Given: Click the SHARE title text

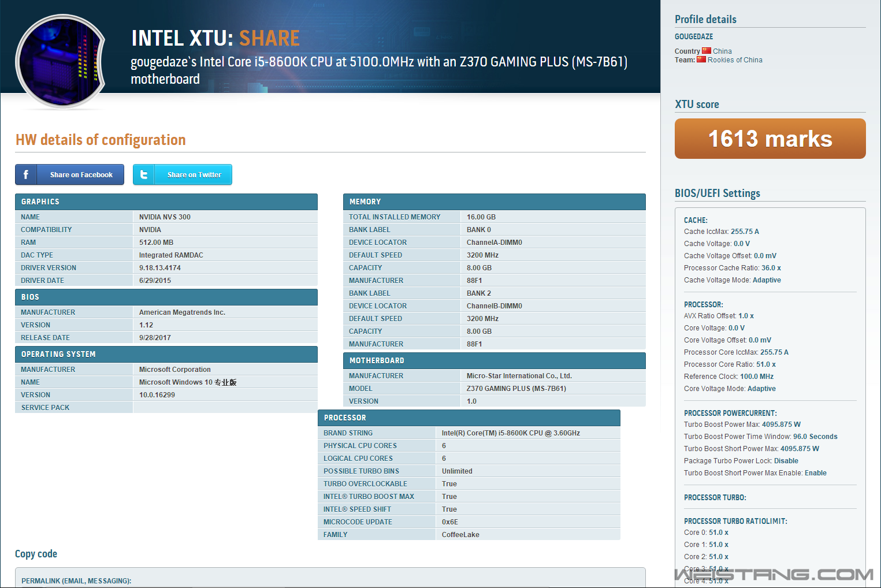Looking at the screenshot, I should pyautogui.click(x=269, y=38).
